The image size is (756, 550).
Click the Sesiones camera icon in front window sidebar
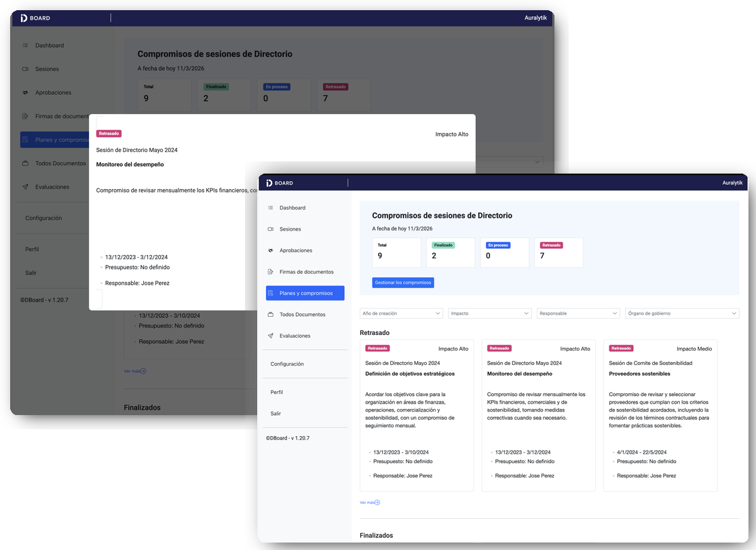tap(271, 229)
